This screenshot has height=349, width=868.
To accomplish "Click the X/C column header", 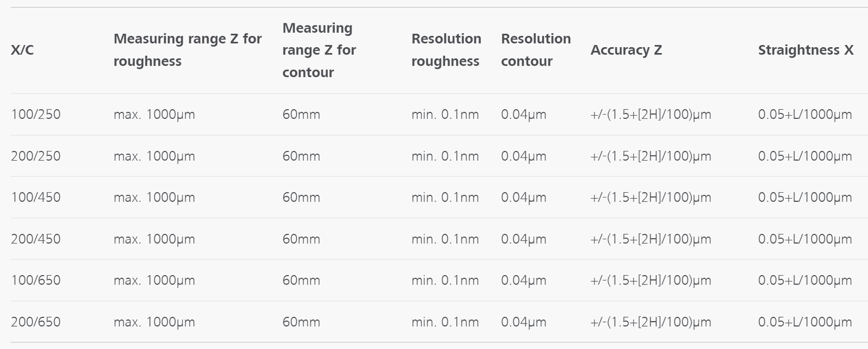I will point(22,50).
